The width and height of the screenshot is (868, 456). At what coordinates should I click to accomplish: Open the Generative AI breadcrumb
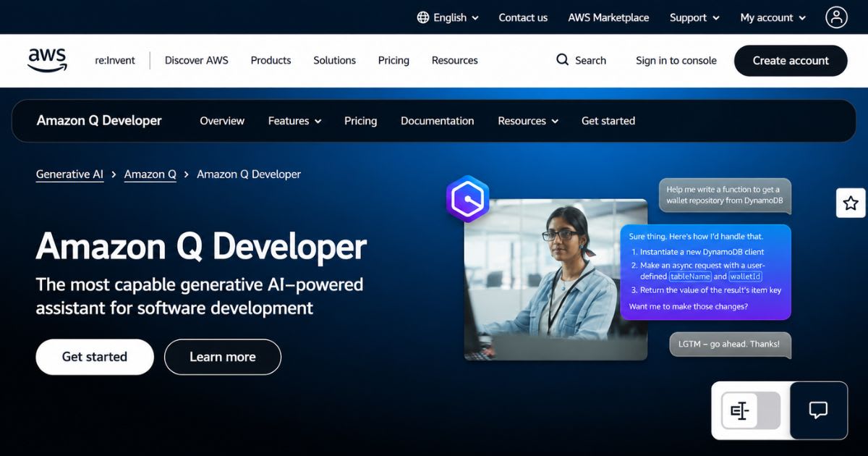(x=69, y=174)
